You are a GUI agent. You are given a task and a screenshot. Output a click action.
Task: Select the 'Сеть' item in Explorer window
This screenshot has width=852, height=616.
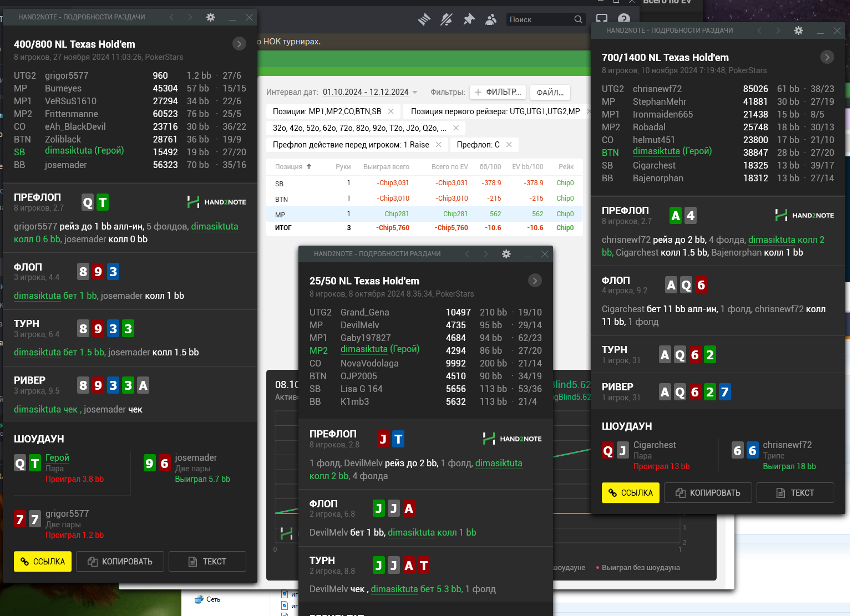click(x=207, y=599)
